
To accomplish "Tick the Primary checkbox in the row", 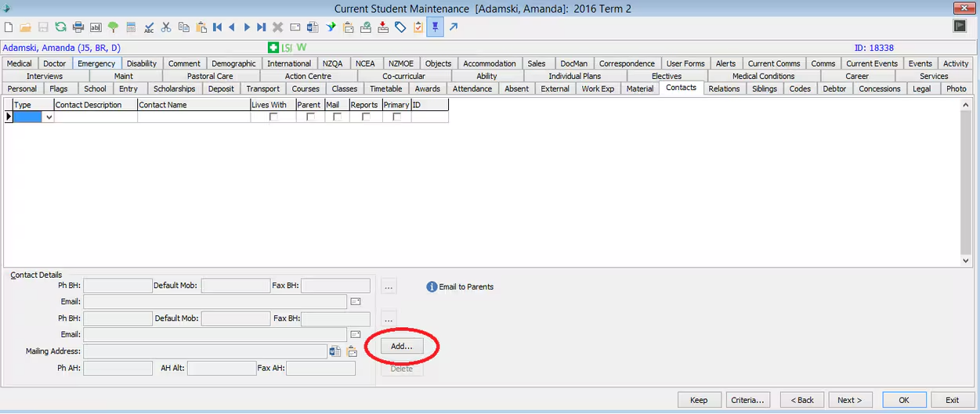I will click(397, 117).
